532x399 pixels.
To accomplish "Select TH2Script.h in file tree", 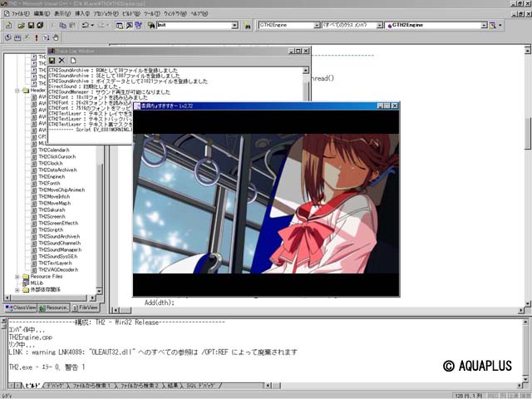I will point(51,229).
